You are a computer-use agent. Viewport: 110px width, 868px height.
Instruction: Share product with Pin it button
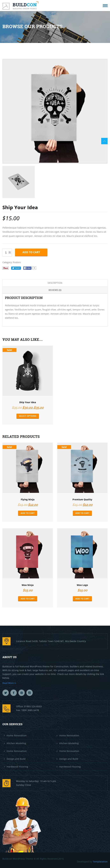point(5,268)
